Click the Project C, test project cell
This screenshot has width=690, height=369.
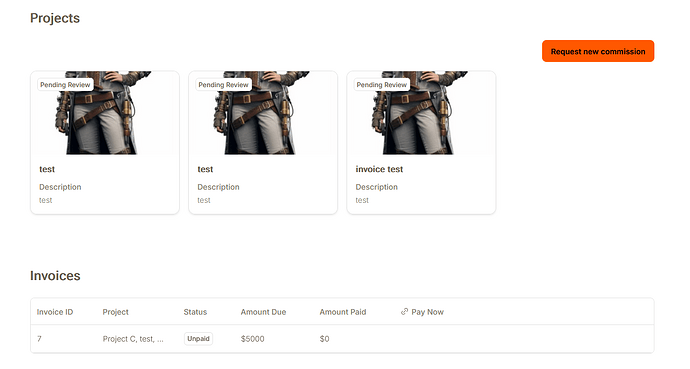point(133,339)
